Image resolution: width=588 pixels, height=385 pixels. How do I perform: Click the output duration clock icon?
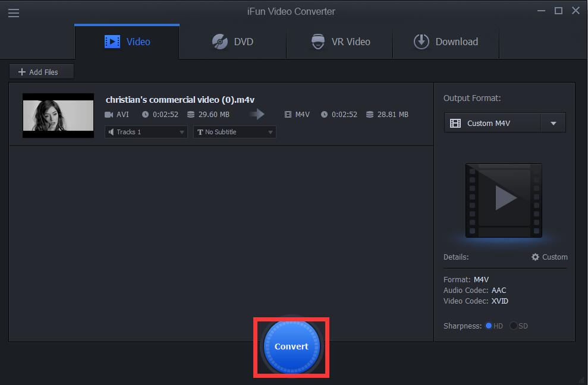(x=324, y=115)
